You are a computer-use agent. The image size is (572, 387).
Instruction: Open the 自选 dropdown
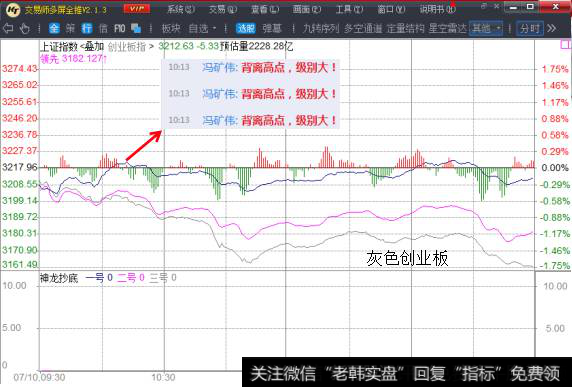tap(202, 28)
